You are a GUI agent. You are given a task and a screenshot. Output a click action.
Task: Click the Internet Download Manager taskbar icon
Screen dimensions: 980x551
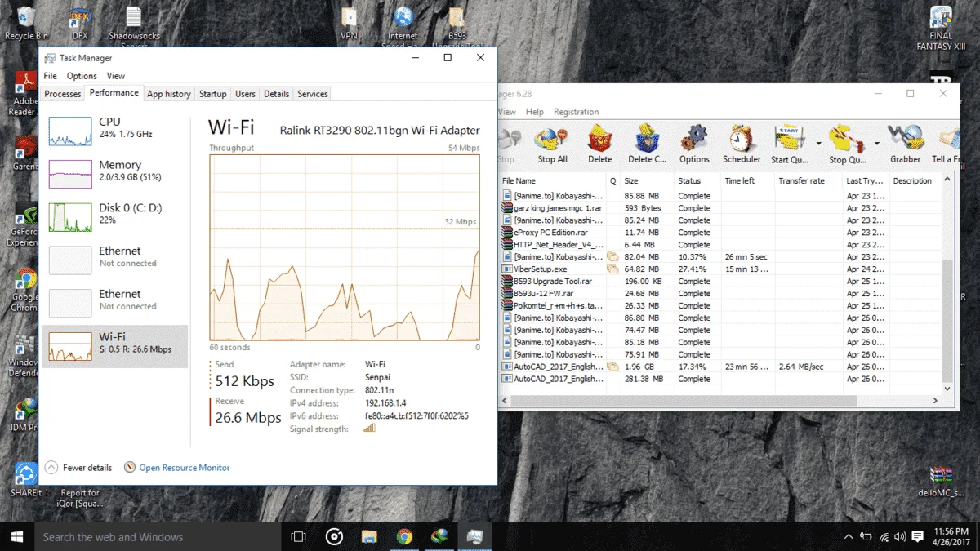pos(439,536)
